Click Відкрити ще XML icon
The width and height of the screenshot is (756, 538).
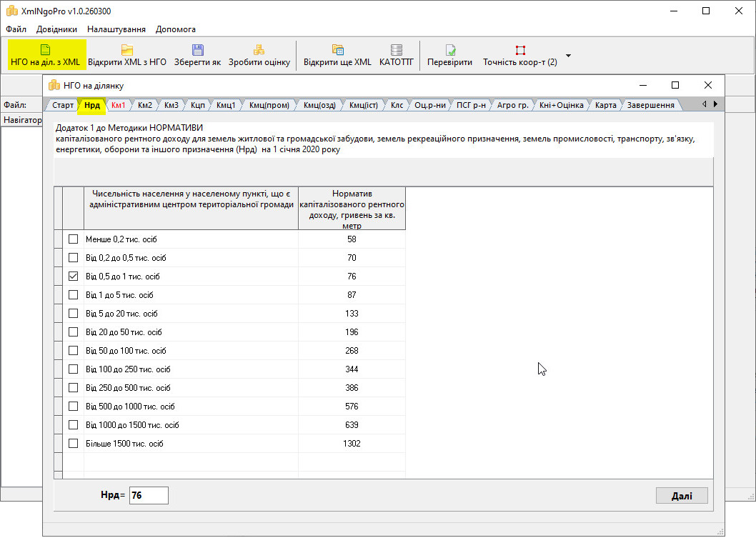[338, 49]
